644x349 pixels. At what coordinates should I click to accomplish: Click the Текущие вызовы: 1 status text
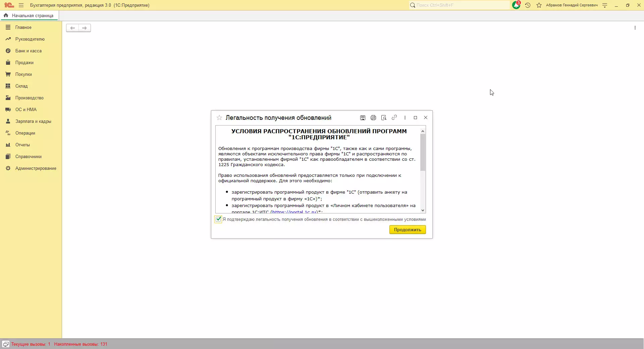click(31, 344)
